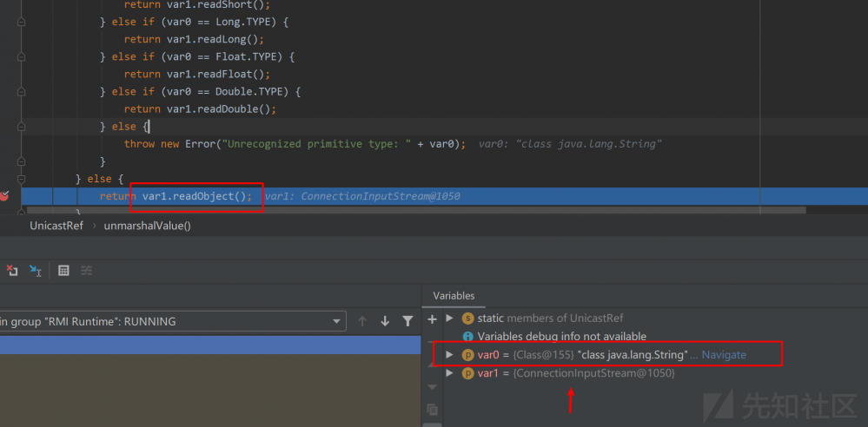Select previous frame with the up arrow
The image size is (868, 427).
point(362,321)
